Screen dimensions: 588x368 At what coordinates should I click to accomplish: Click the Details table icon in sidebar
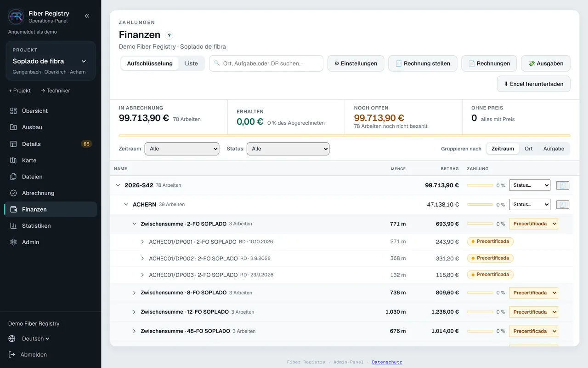[x=13, y=144]
